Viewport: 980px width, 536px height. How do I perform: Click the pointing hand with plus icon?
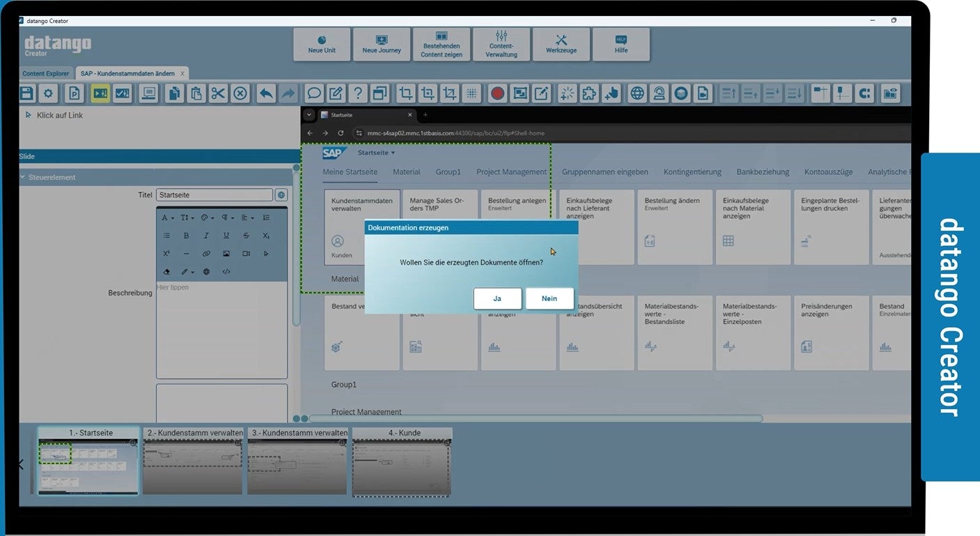[x=612, y=93]
